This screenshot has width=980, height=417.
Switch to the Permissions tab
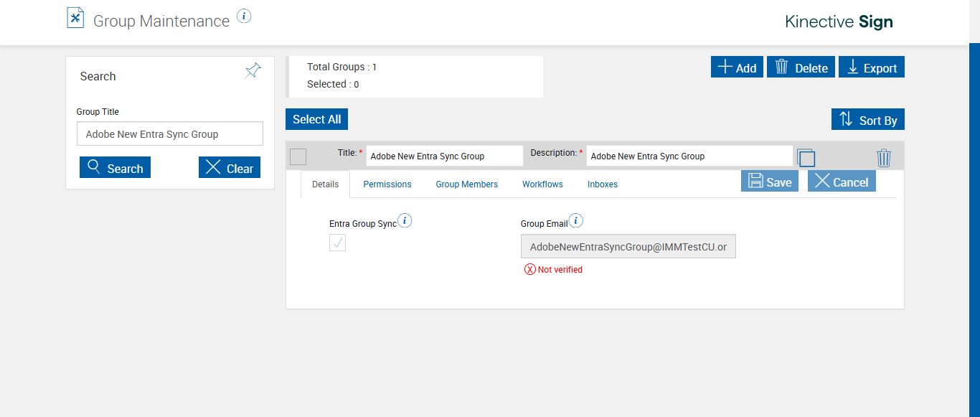tap(387, 184)
